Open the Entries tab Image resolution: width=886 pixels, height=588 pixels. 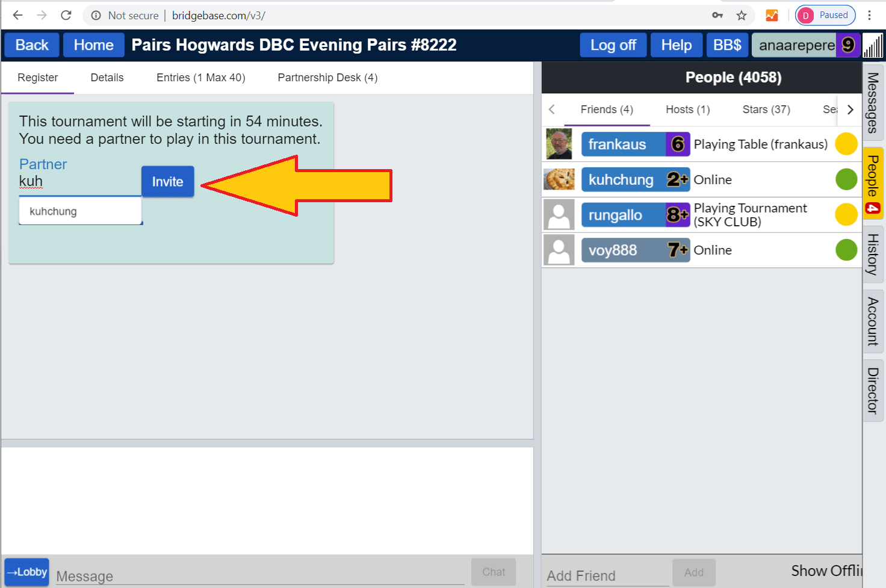[200, 78]
